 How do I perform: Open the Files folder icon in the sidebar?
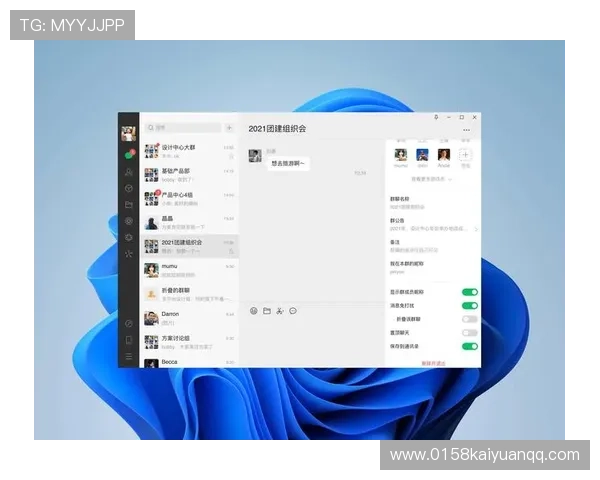tap(129, 204)
